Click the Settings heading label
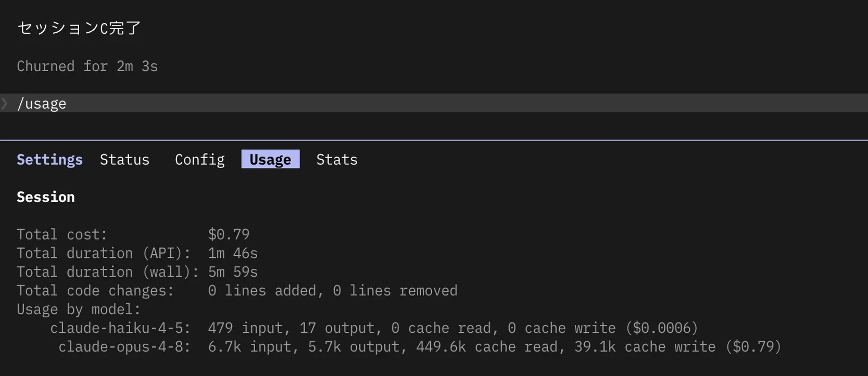This screenshot has width=868, height=376. [49, 159]
